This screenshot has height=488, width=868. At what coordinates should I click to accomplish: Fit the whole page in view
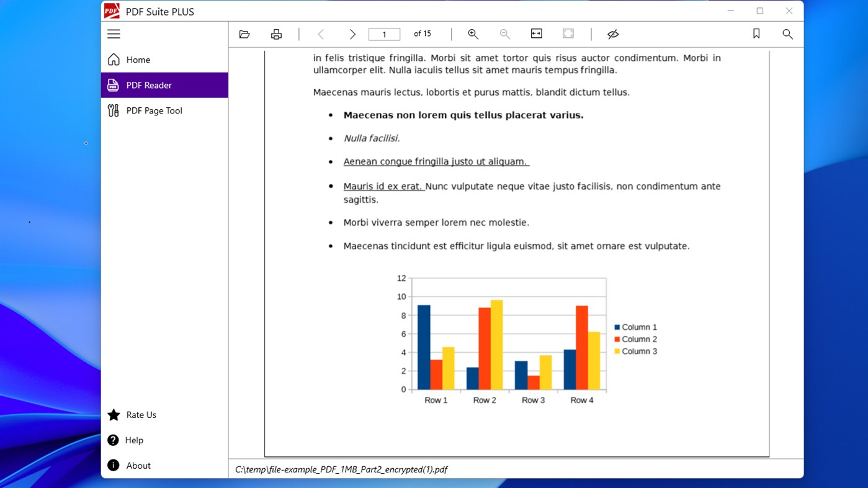(x=568, y=34)
